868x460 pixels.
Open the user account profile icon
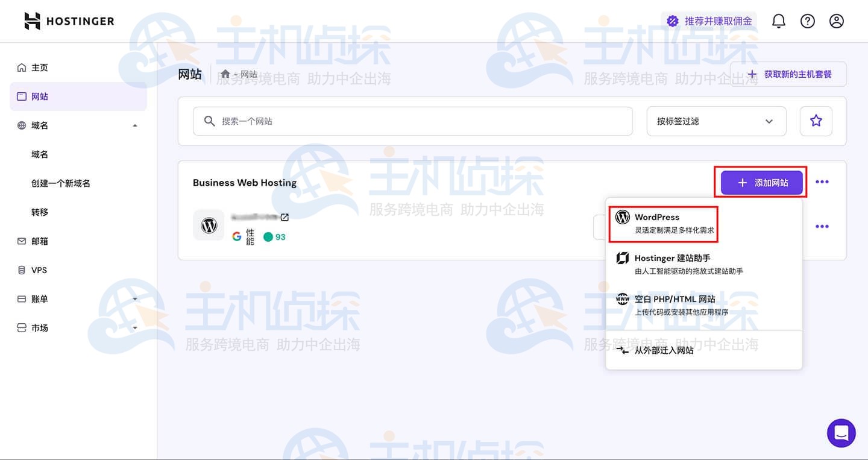(836, 21)
